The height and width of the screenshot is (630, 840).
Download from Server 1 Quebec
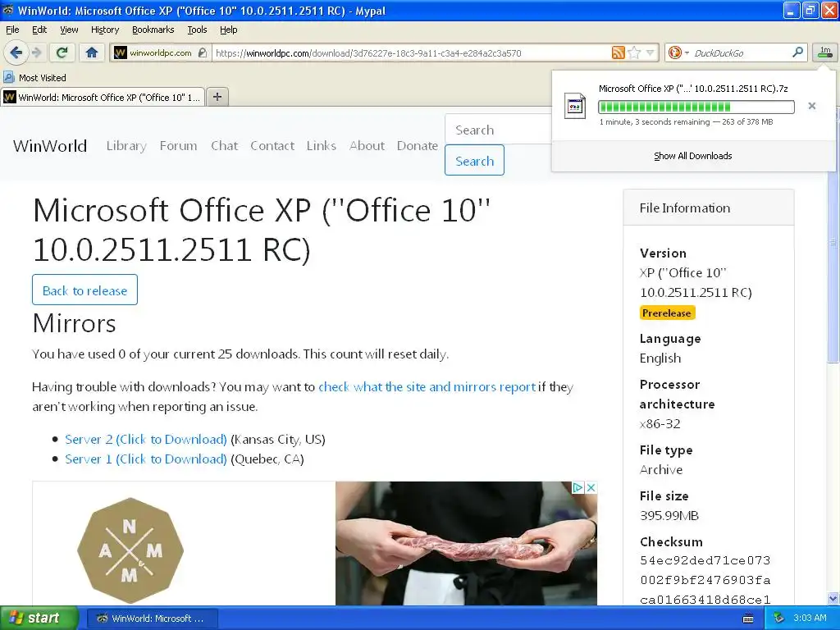(146, 459)
